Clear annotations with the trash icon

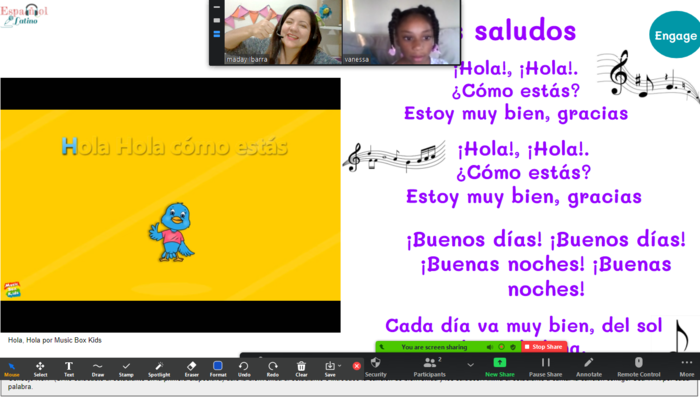(301, 369)
